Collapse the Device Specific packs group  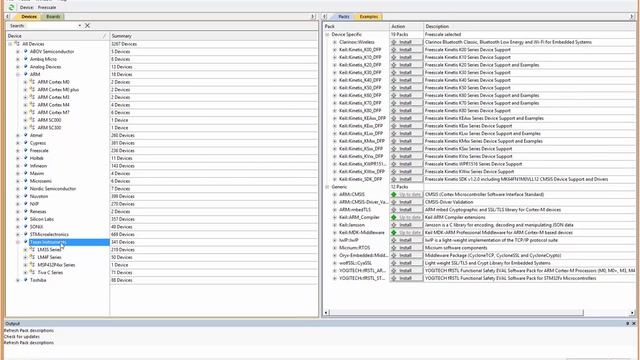point(327,34)
